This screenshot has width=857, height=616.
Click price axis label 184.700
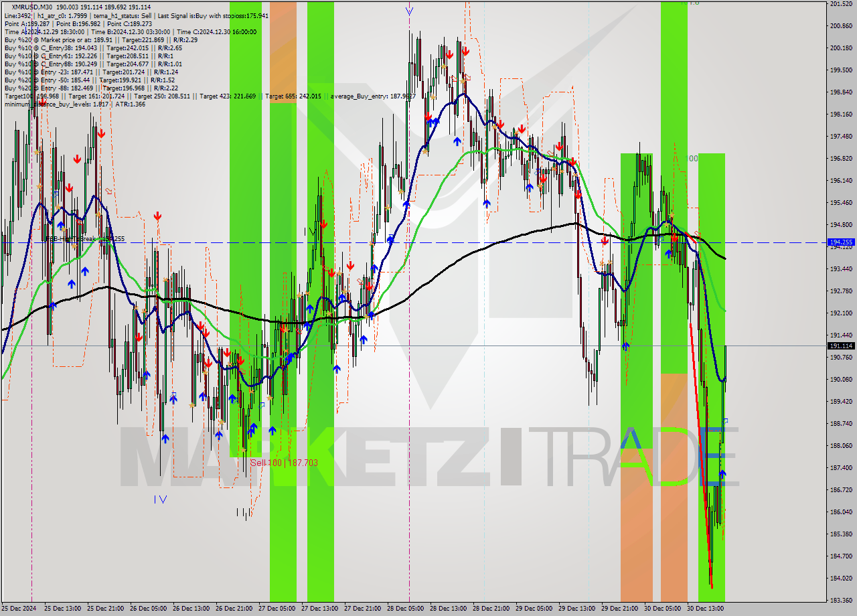(840, 556)
